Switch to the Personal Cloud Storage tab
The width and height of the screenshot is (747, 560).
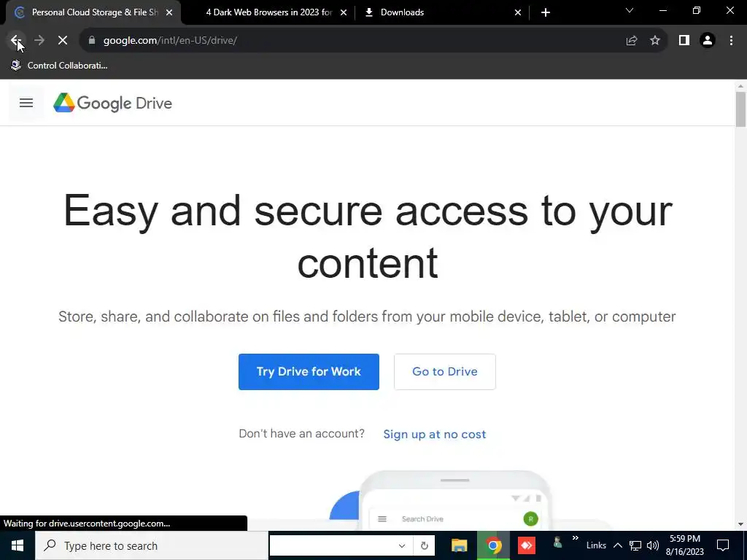pyautogui.click(x=93, y=12)
